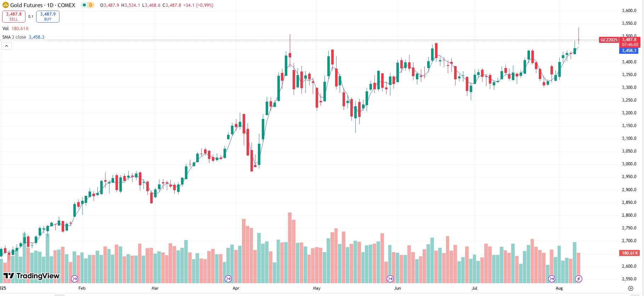Click the Gold Futures symbol logo icon

click(6, 5)
